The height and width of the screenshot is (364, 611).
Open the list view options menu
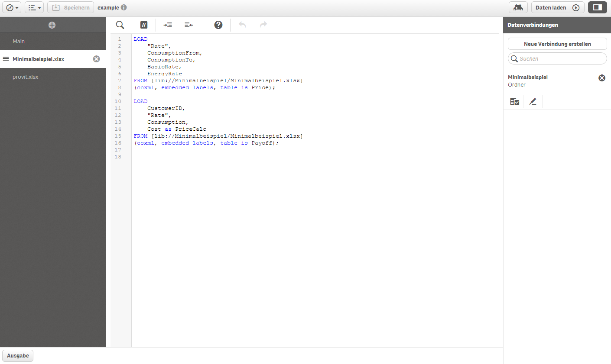click(x=34, y=7)
